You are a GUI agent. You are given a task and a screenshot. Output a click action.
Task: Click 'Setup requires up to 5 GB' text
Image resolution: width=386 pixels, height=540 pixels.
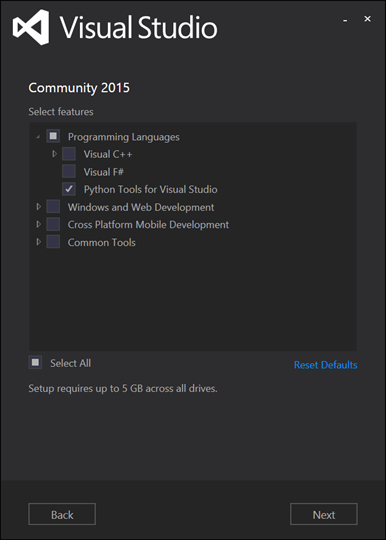point(123,388)
